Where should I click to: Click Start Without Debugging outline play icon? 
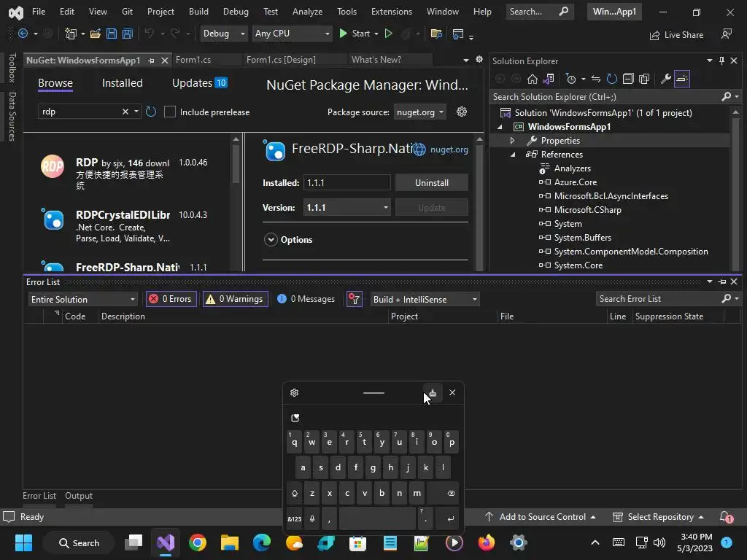point(388,34)
